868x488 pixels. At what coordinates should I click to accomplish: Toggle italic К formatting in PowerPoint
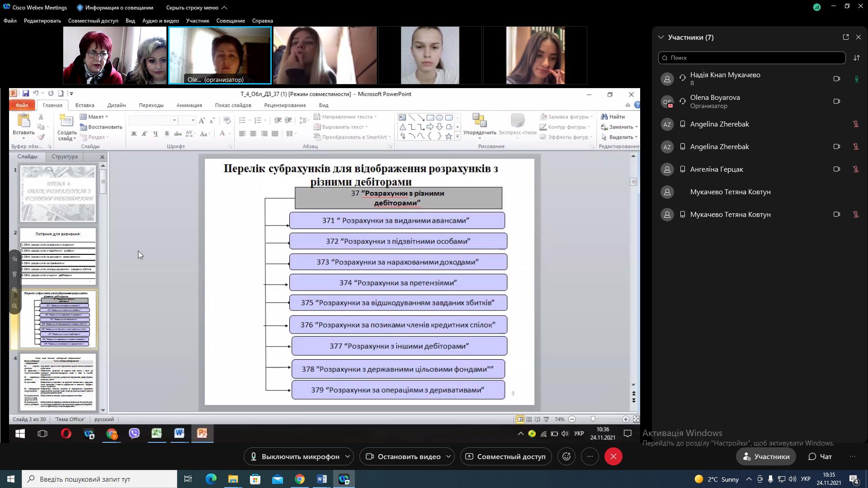tap(145, 134)
